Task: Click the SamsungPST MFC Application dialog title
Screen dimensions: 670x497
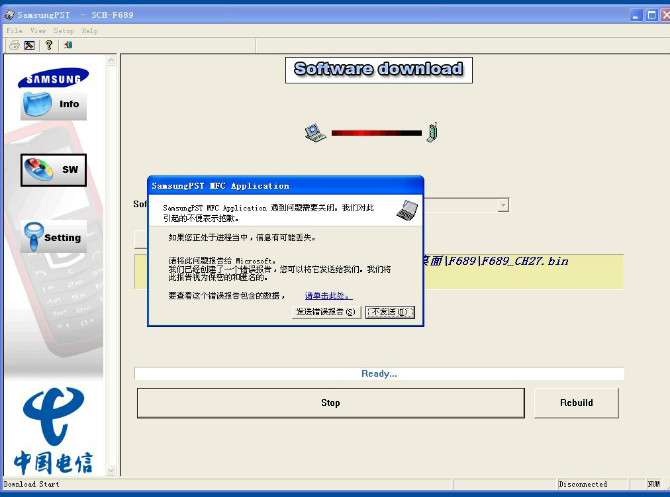Action: pos(220,186)
